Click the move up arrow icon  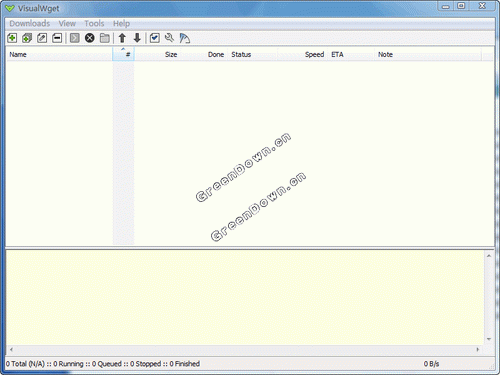[122, 38]
